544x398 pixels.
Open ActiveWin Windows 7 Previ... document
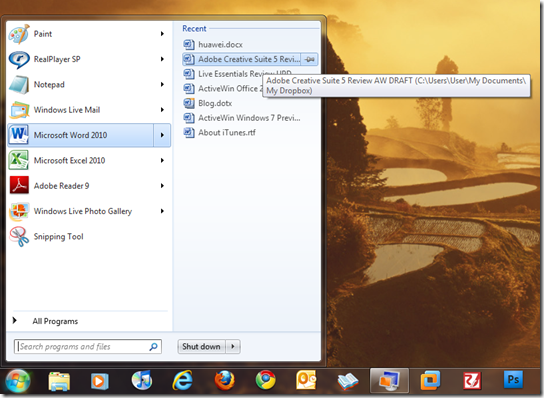coord(249,118)
